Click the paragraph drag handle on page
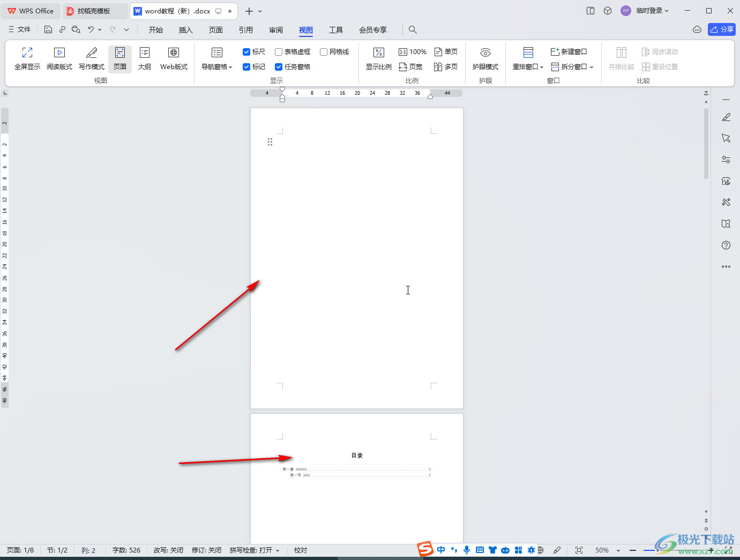The image size is (740, 560). click(270, 142)
